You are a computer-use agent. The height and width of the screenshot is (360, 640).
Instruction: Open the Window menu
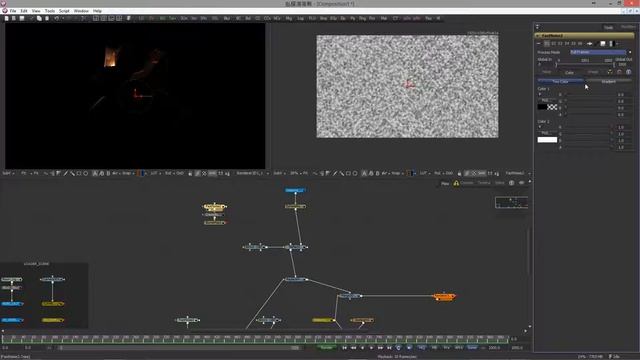(x=81, y=11)
